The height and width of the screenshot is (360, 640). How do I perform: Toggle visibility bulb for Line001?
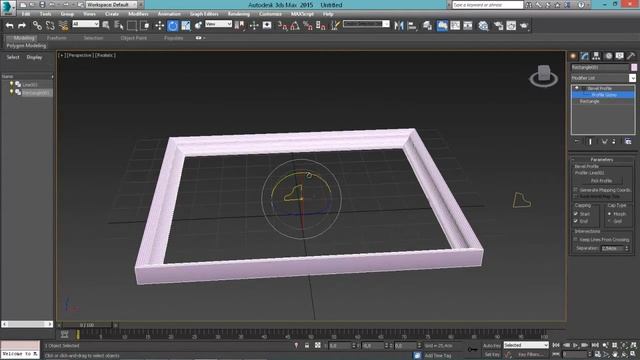pyautogui.click(x=11, y=84)
